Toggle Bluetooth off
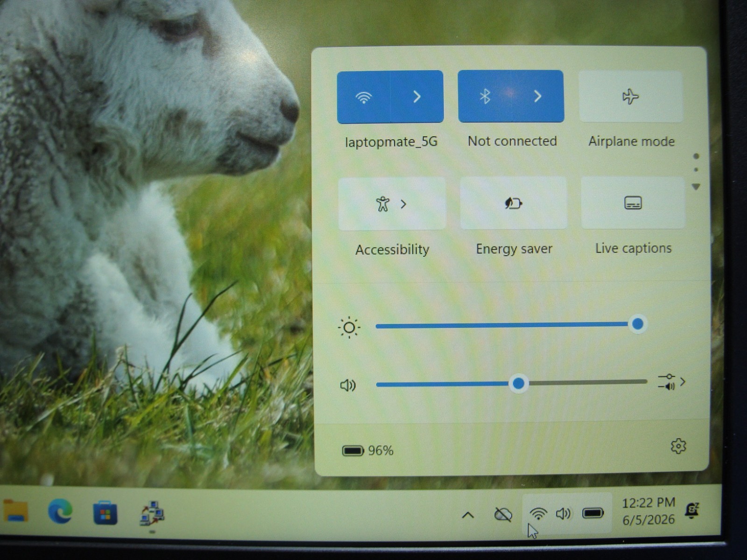747x560 pixels. [485, 96]
